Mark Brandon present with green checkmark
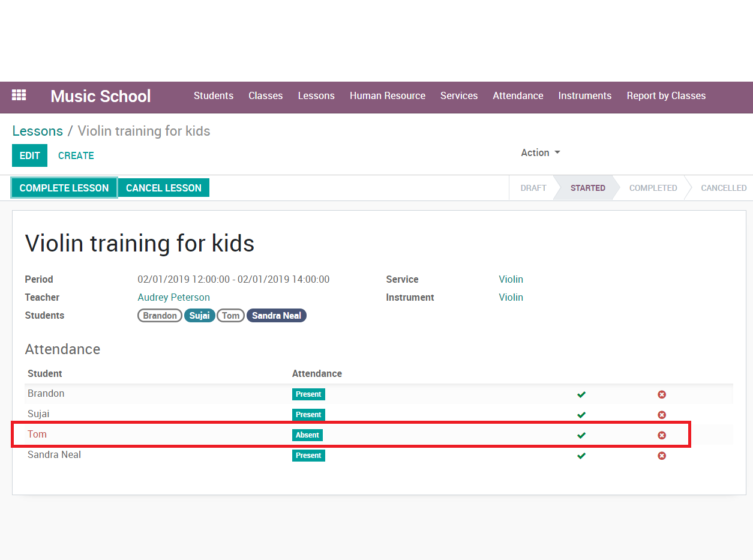753x560 pixels. pos(581,394)
